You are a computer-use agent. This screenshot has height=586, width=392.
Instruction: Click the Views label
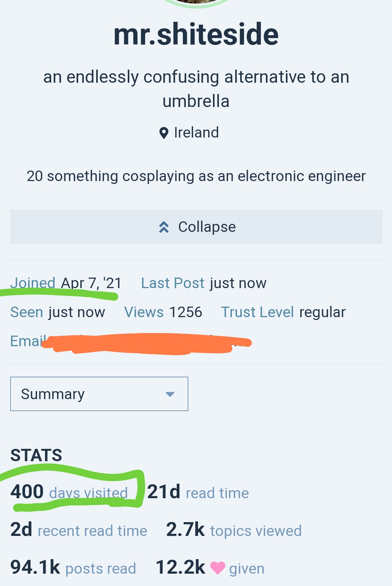tap(144, 312)
